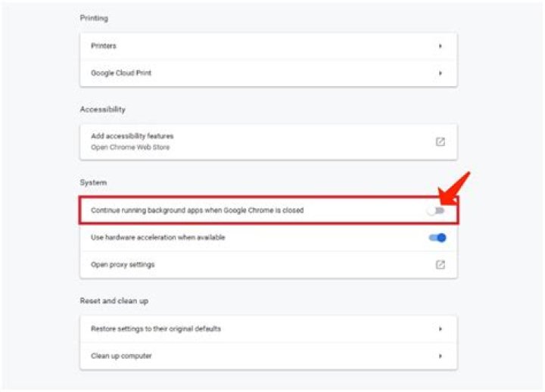Select Add accessibility features

[x=132, y=136]
